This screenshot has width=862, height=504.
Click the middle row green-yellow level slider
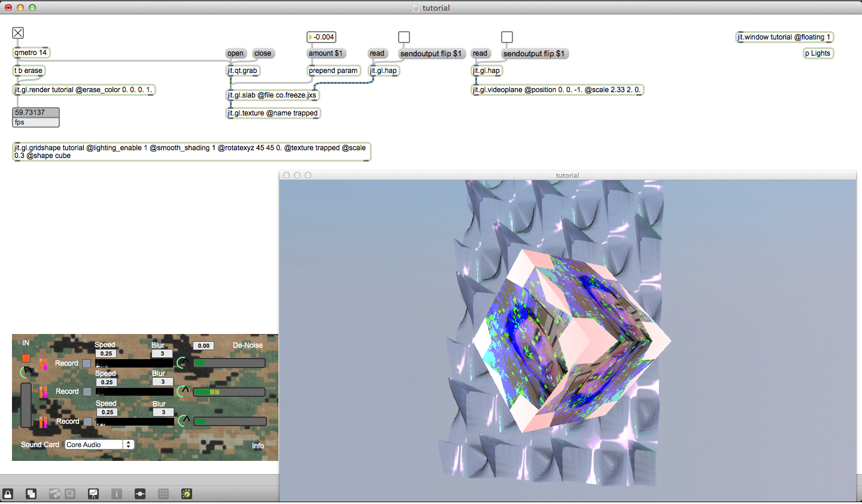[229, 391]
